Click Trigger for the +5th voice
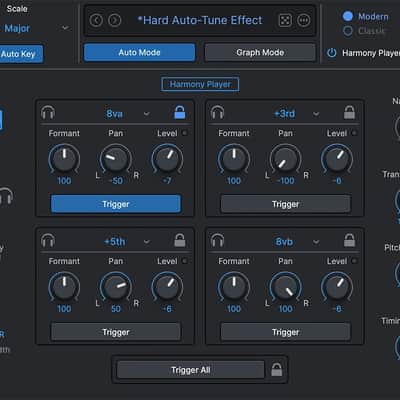Image resolution: width=400 pixels, height=400 pixels. pyautogui.click(x=116, y=332)
